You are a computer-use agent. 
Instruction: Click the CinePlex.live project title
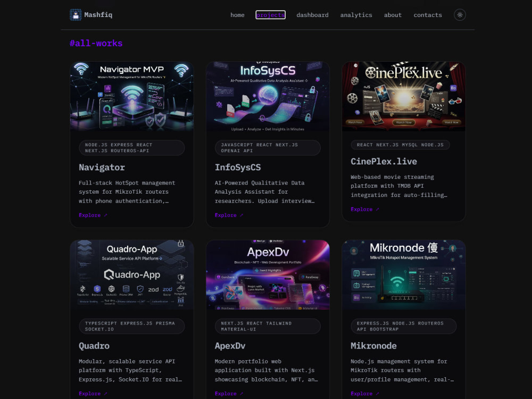click(x=384, y=162)
